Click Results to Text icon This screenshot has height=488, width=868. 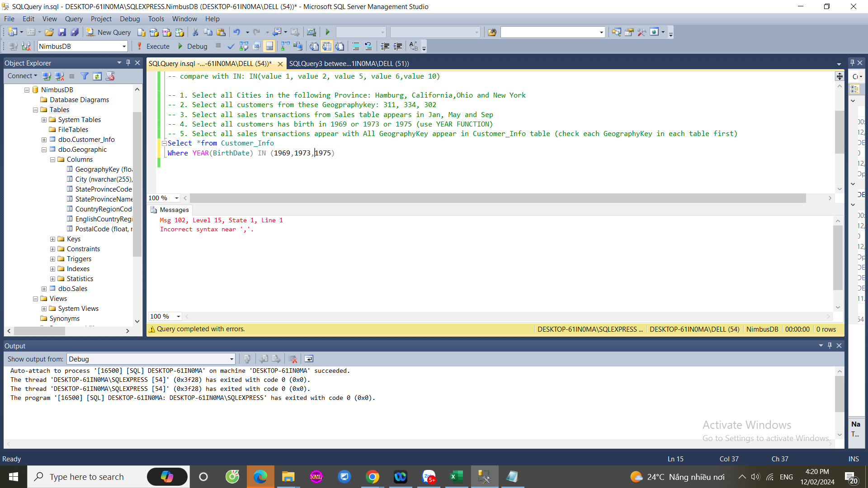pyautogui.click(x=314, y=46)
